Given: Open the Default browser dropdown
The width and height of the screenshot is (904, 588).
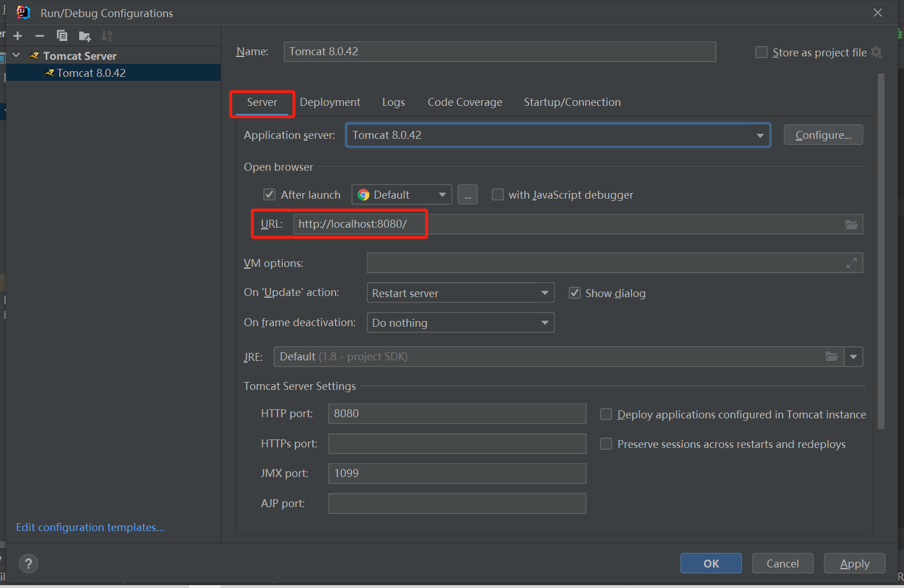Looking at the screenshot, I should click(402, 195).
